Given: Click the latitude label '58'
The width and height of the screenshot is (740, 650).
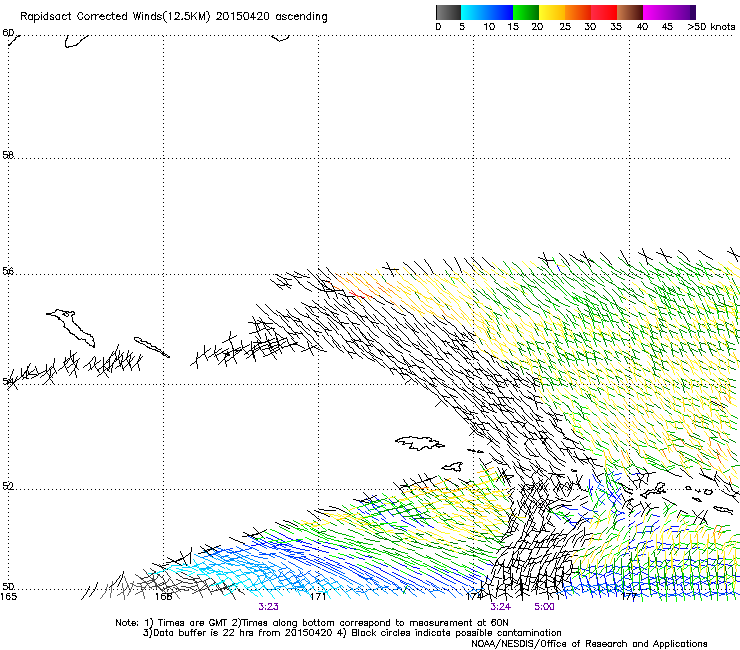Looking at the screenshot, I should (x=8, y=155).
